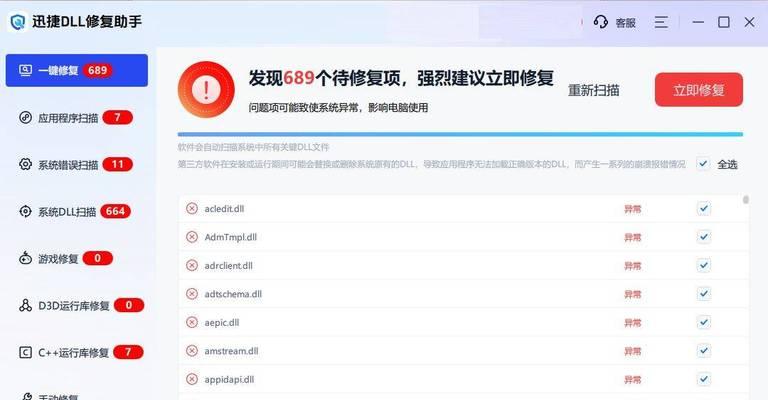Uncheck the appidapi.dll checkbox
The width and height of the screenshot is (768, 400).
(704, 379)
